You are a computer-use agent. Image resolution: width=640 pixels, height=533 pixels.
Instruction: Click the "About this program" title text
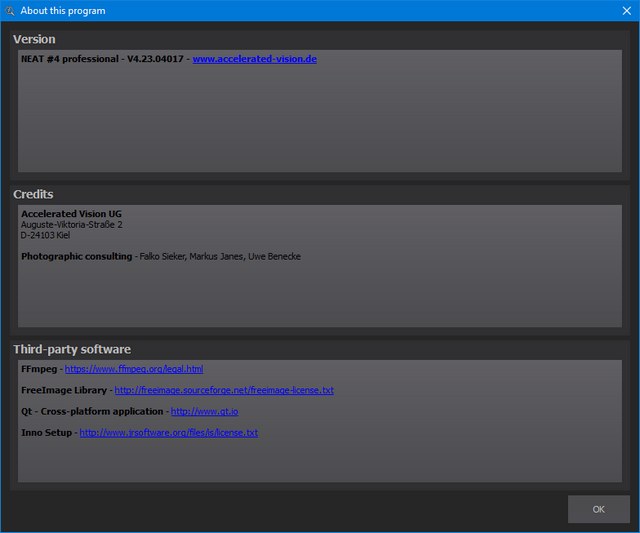tap(63, 11)
